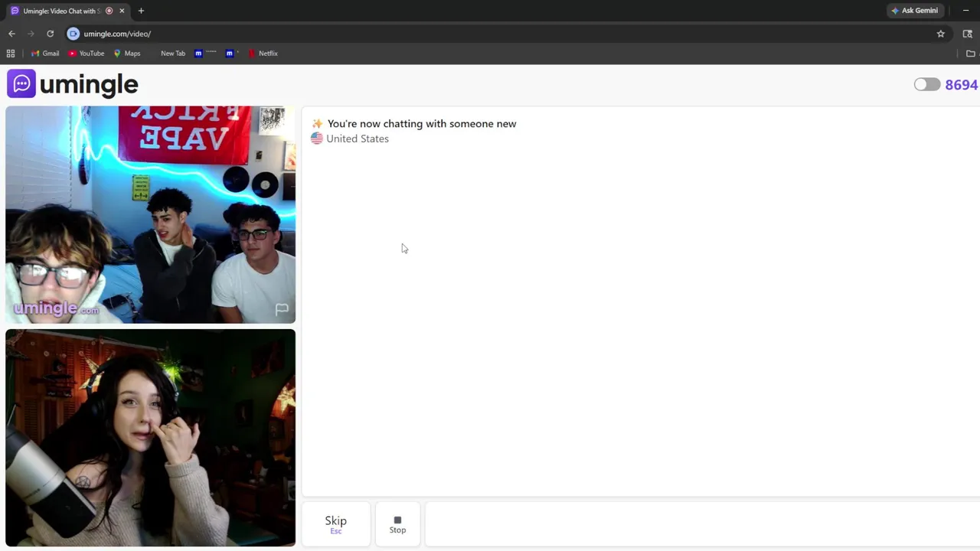Open the Maps bookmark

(x=127, y=54)
